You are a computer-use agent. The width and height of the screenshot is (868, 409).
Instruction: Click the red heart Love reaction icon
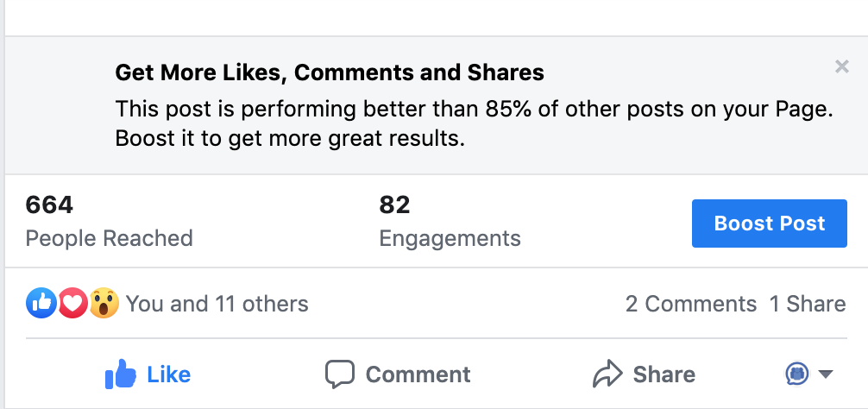72,303
